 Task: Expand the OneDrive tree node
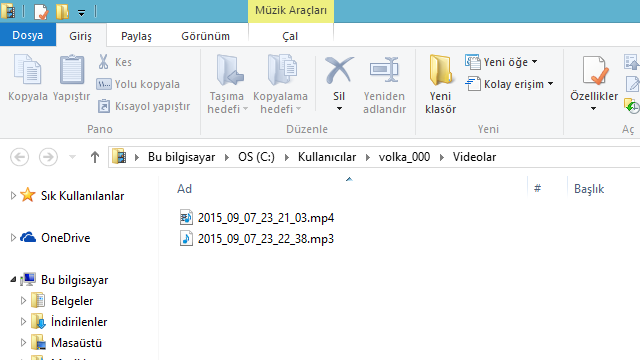(x=13, y=238)
